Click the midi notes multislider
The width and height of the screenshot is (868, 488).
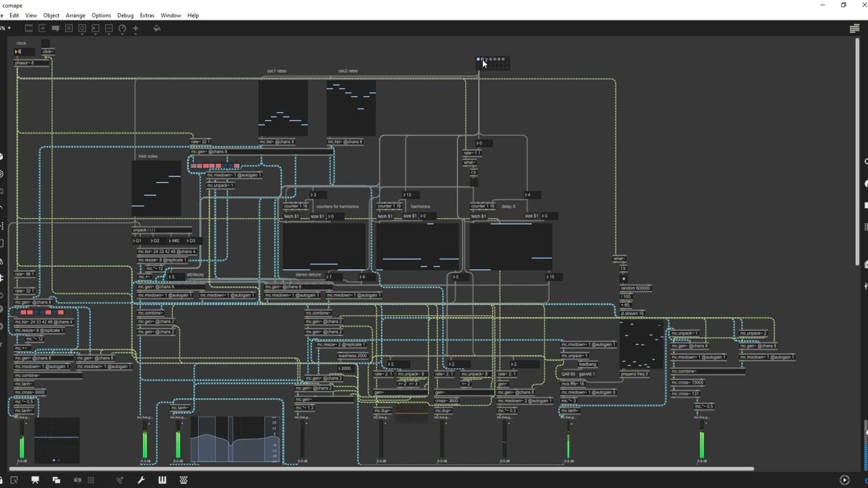pyautogui.click(x=157, y=188)
